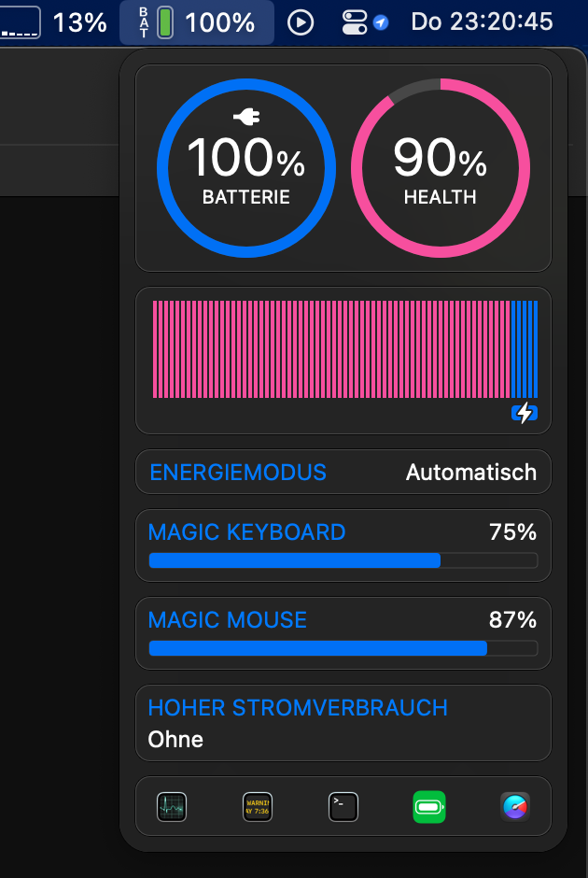Open the date and time clock
Screen dimensions: 588x878
click(482, 22)
